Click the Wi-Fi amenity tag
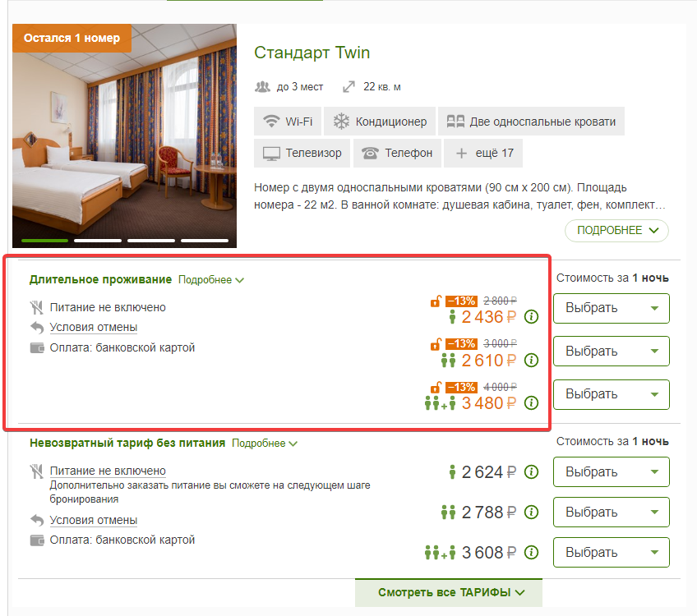This screenshot has height=616, width=697. click(288, 122)
